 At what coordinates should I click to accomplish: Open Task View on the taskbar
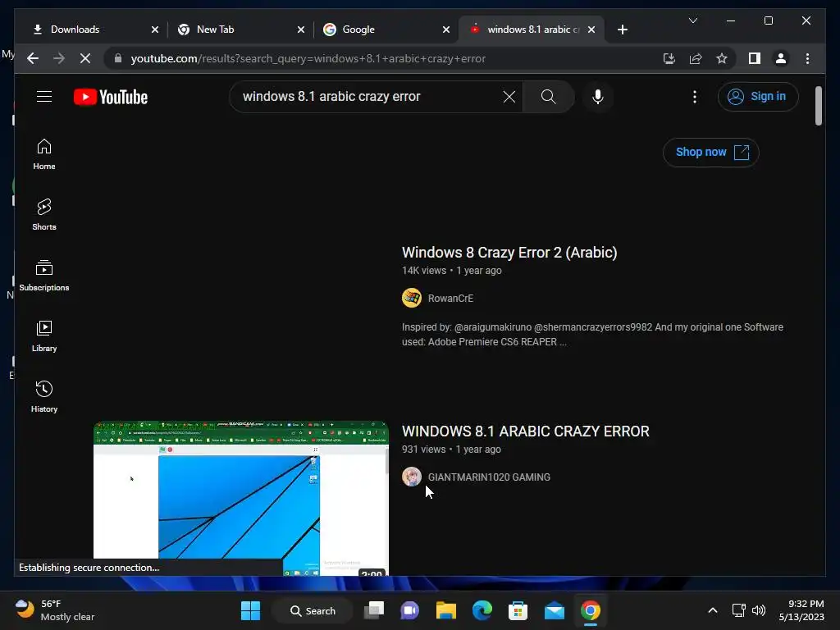point(374,610)
